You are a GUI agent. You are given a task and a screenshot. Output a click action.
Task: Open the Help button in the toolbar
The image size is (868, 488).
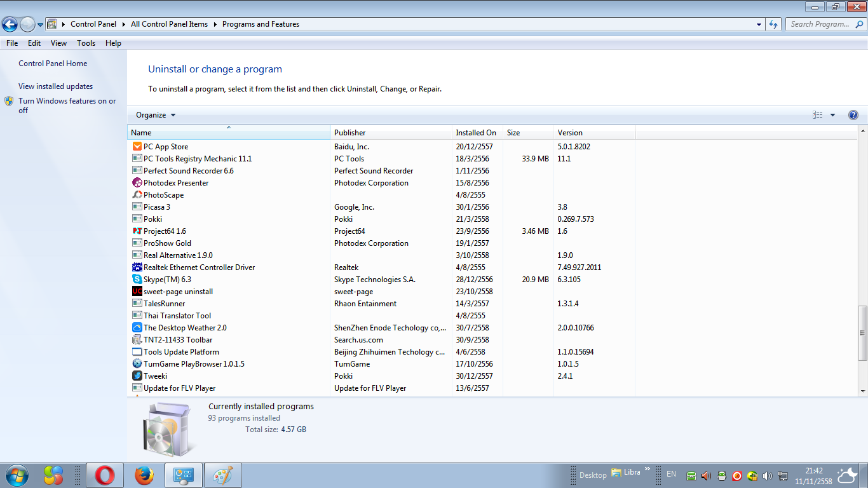coord(853,115)
